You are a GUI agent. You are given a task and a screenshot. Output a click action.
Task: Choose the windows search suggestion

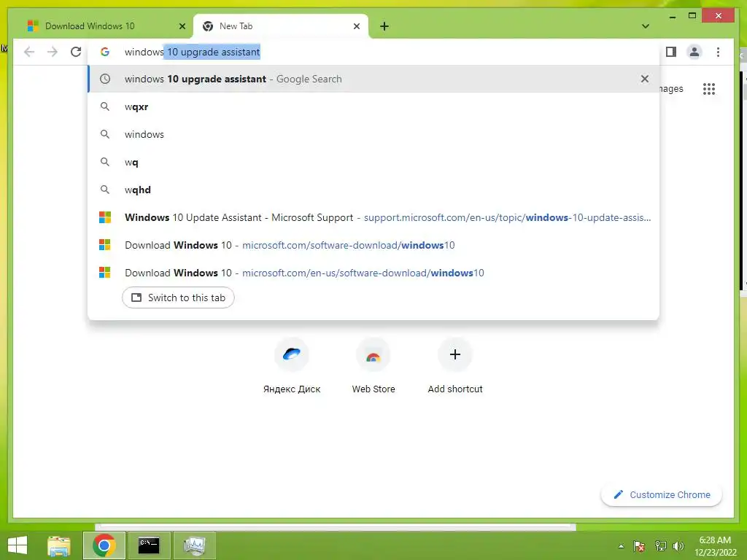pyautogui.click(x=374, y=134)
